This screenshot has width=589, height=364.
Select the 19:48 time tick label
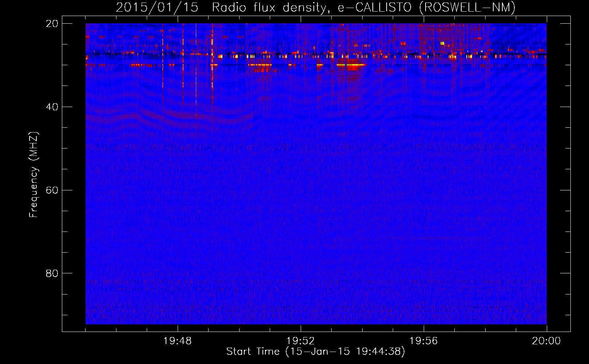click(178, 341)
